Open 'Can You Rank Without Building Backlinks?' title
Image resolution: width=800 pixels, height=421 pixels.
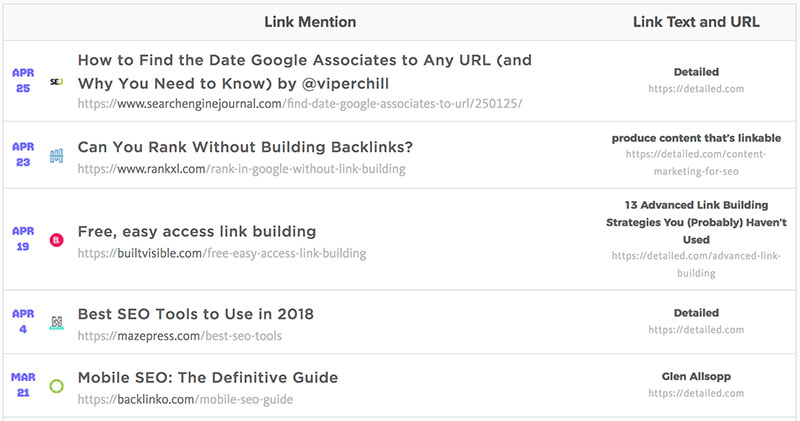(x=245, y=147)
